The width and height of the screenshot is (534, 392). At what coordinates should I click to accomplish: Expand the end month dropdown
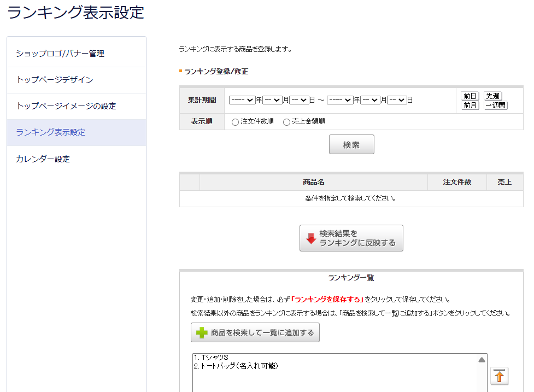pos(370,100)
